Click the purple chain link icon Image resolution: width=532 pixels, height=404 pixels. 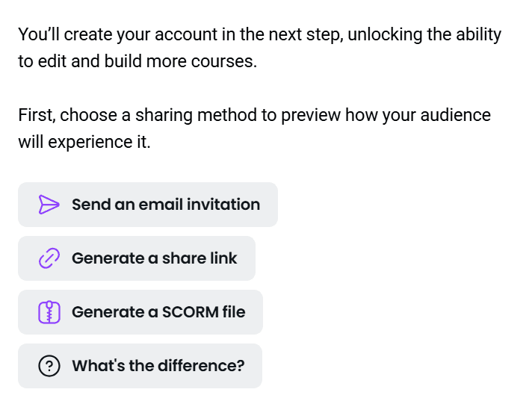coord(49,258)
